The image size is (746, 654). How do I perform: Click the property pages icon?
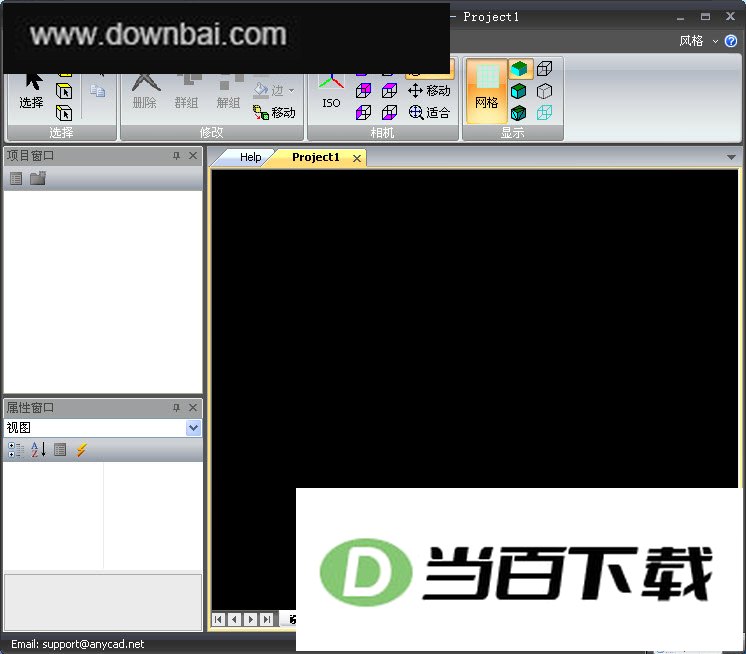60,450
